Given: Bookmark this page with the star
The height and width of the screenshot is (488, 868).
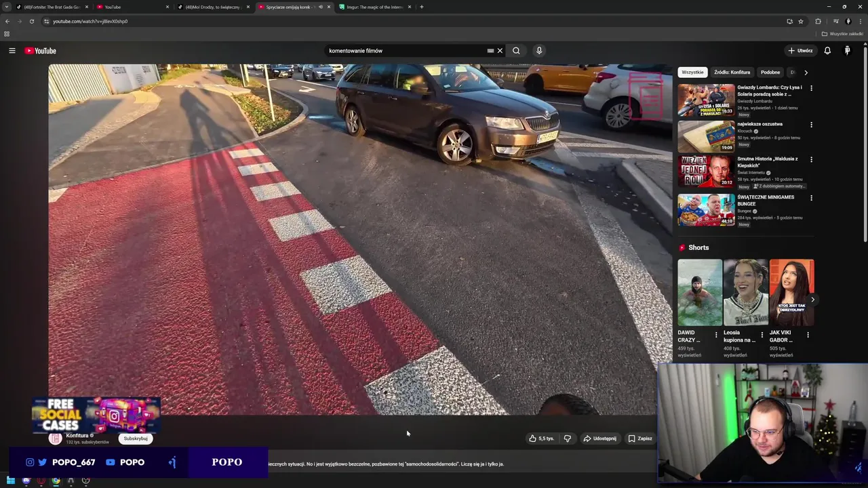Looking at the screenshot, I should (801, 21).
